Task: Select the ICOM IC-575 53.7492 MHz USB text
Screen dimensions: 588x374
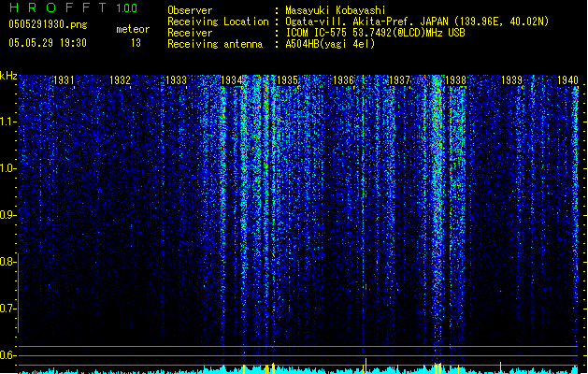Action: pyautogui.click(x=376, y=33)
